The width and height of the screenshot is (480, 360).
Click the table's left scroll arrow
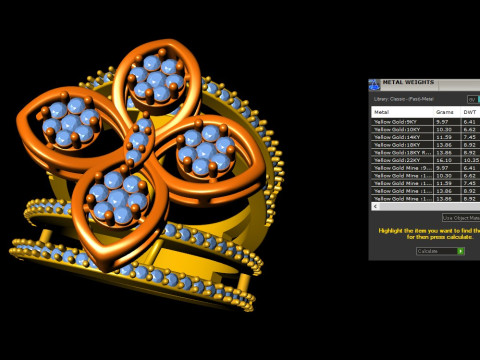click(375, 207)
